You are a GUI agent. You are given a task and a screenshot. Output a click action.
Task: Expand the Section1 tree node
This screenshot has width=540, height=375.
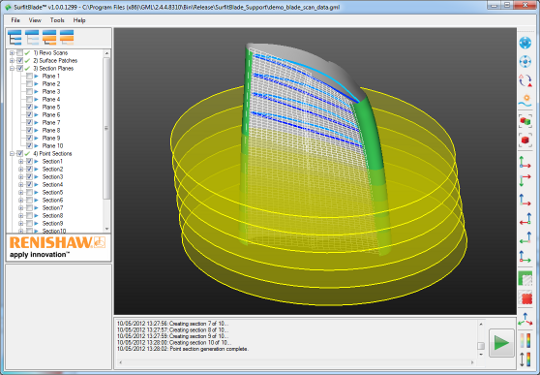coord(21,162)
